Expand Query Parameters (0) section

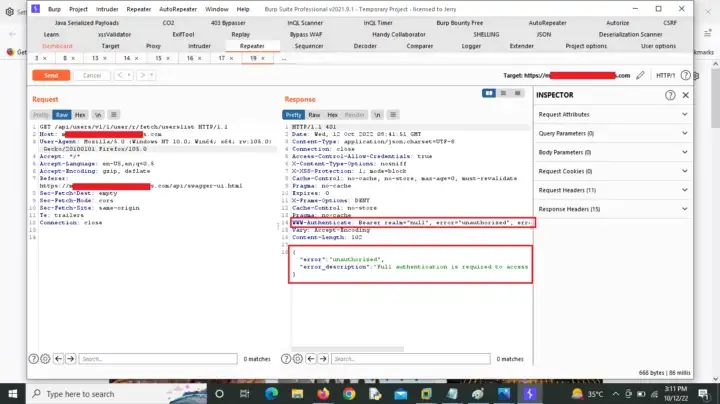point(613,133)
